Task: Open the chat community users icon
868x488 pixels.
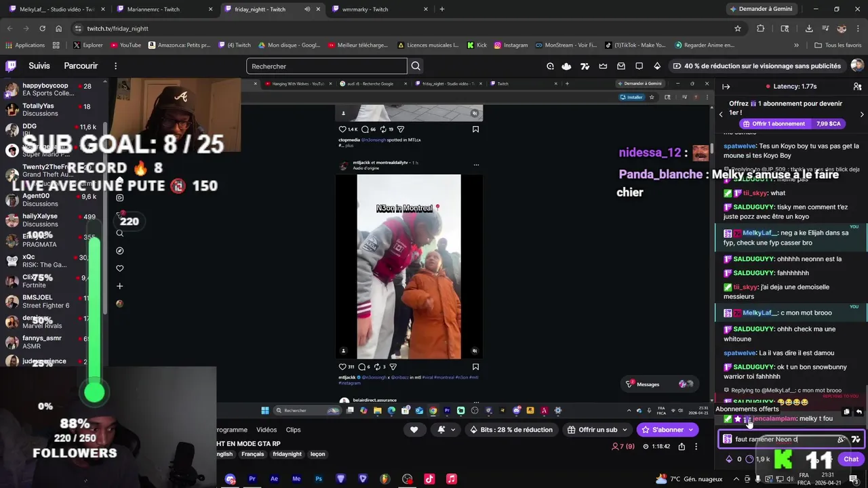Action: pyautogui.click(x=857, y=87)
